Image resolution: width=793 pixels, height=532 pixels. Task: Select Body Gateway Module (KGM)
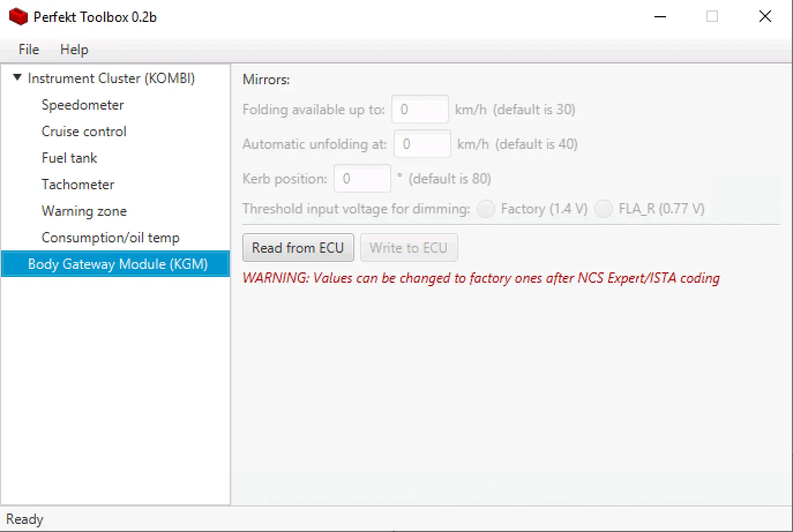[118, 264]
